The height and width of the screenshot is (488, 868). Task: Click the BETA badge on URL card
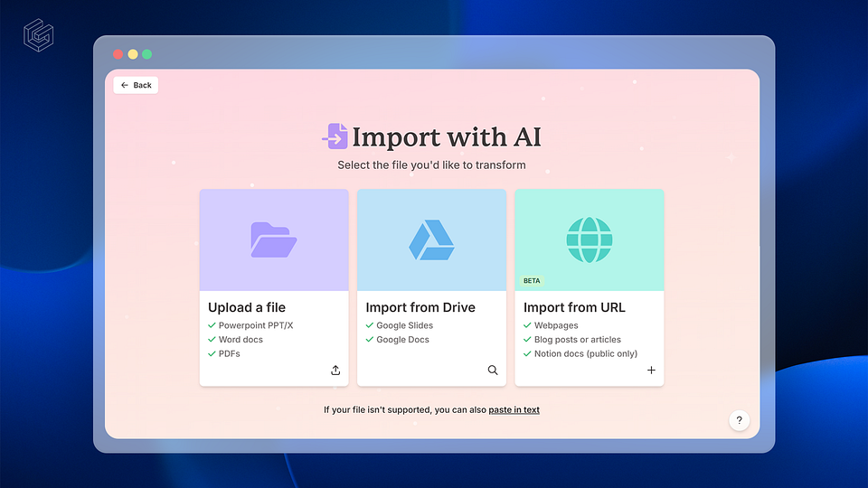pyautogui.click(x=532, y=281)
